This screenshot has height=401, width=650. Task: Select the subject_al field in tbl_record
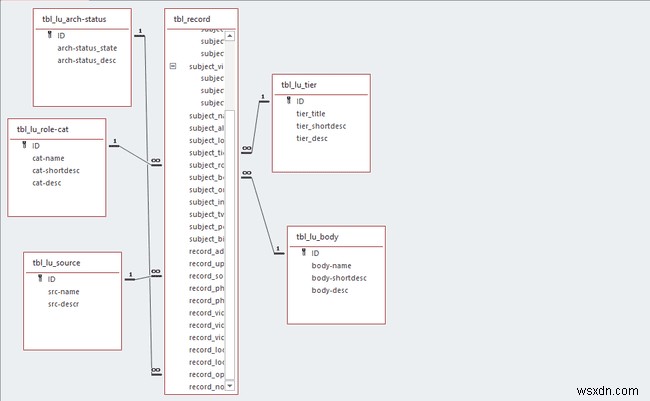206,128
